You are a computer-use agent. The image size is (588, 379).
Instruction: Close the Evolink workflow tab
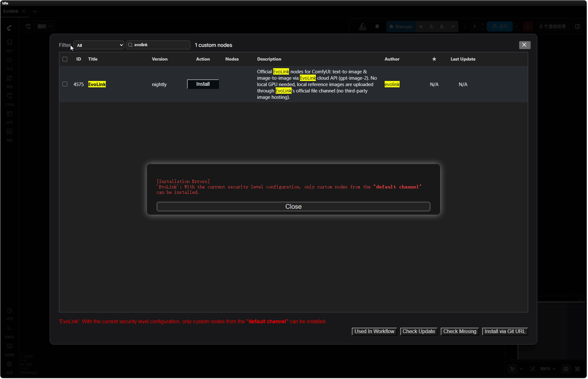tap(24, 11)
